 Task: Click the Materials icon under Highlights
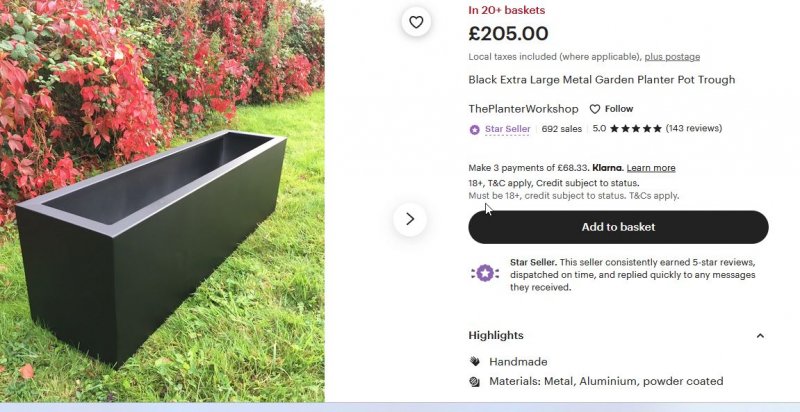475,381
